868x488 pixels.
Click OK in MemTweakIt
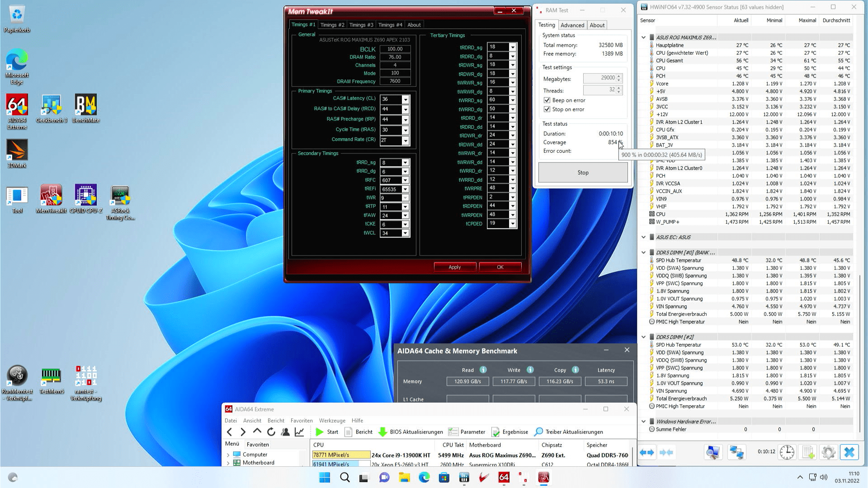pos(500,267)
